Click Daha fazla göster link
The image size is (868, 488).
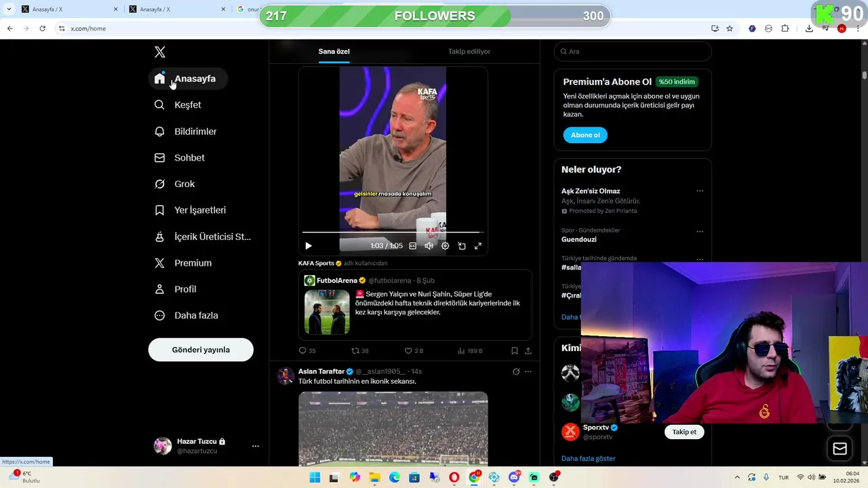click(588, 459)
